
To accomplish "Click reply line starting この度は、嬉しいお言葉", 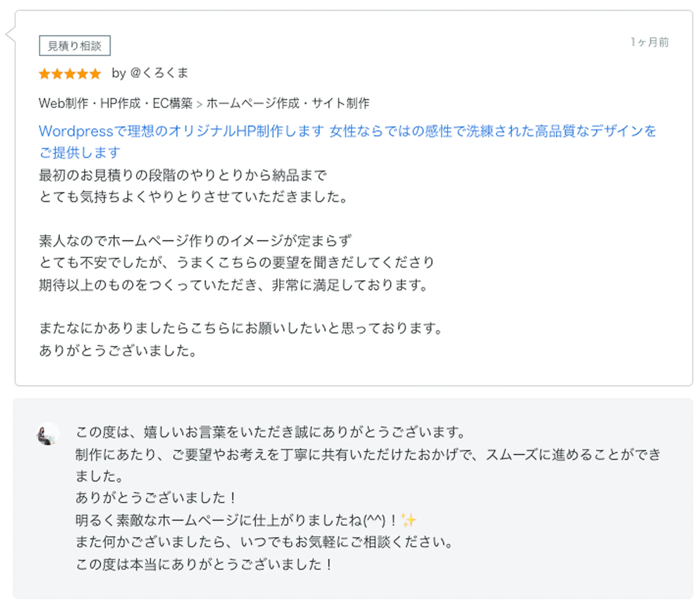I will (270, 432).
